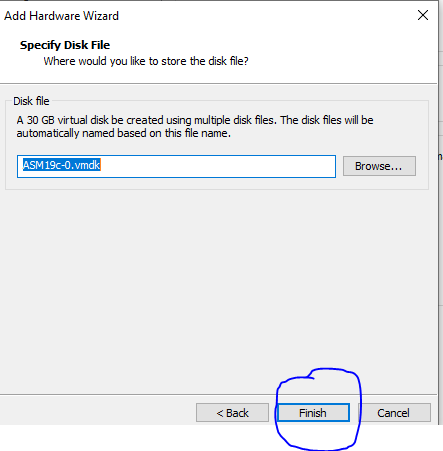Screen dimensions: 443x451
Task: Cancel the Add Hardware Wizard
Action: tap(394, 413)
